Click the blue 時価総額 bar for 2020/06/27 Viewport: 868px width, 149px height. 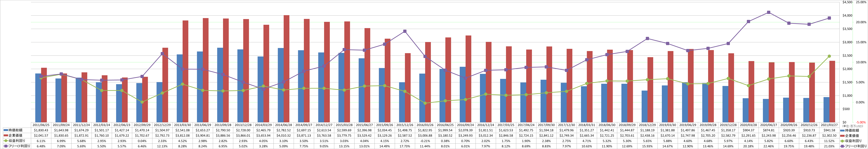pyautogui.click(x=766, y=110)
